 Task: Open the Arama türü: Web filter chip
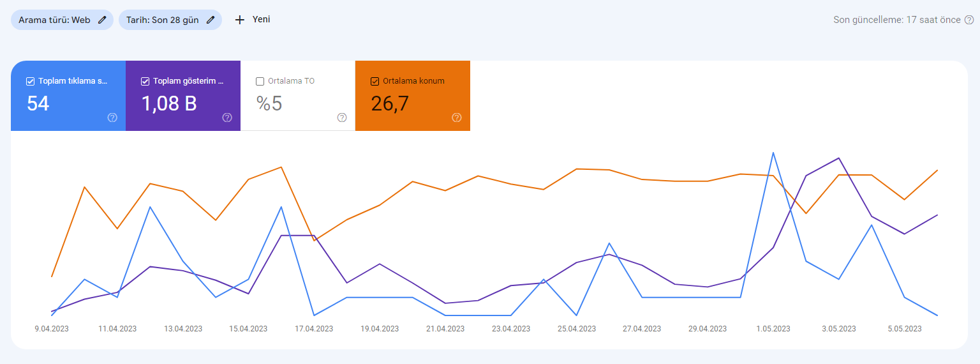click(x=62, y=20)
